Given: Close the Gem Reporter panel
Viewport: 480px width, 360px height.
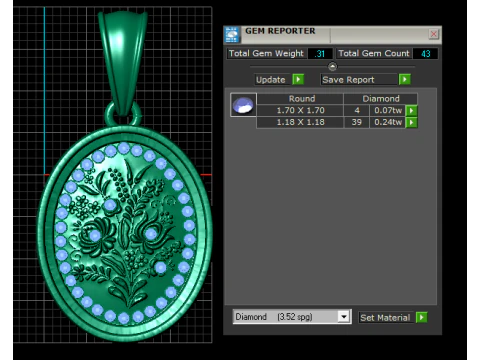Looking at the screenshot, I should pyautogui.click(x=434, y=34).
